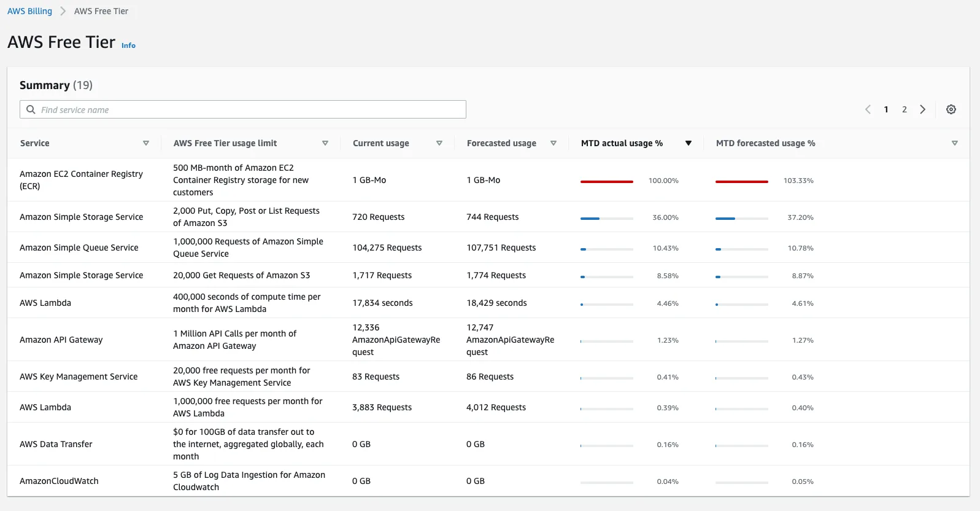The width and height of the screenshot is (980, 511).
Task: Toggle the MTD actual usage % sort arrow
Action: (689, 143)
